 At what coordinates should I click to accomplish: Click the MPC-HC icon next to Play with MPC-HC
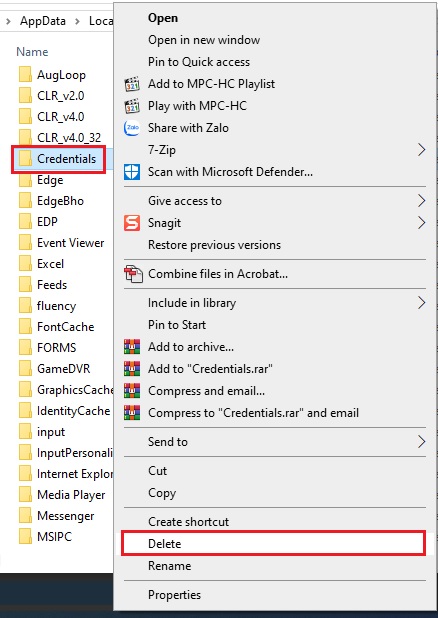tap(132, 106)
